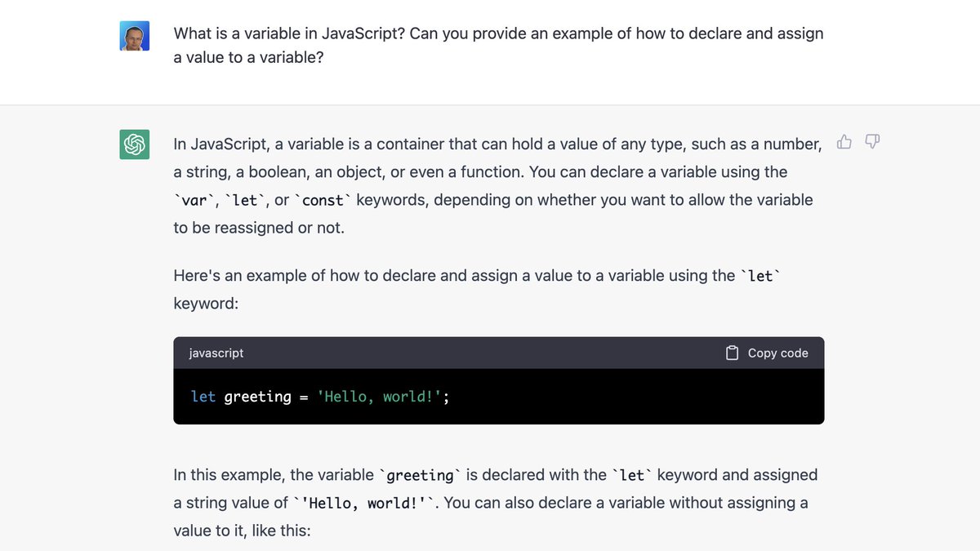Click the user's profile avatar picture
The width and height of the screenshot is (980, 551).
coord(134,36)
